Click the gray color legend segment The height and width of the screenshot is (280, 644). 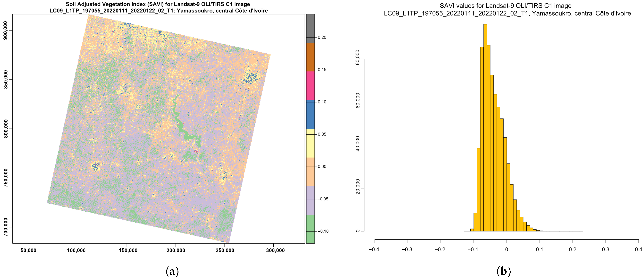[x=310, y=28]
